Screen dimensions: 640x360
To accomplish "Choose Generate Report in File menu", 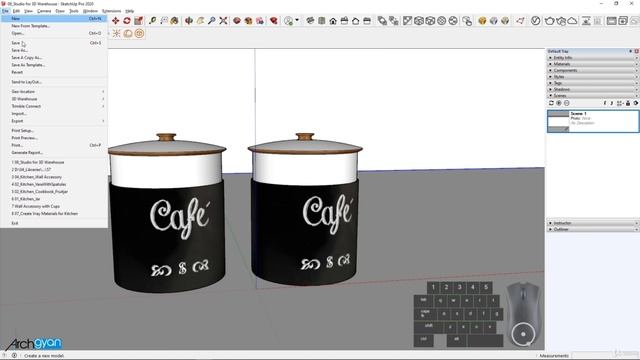I will [x=54, y=153].
